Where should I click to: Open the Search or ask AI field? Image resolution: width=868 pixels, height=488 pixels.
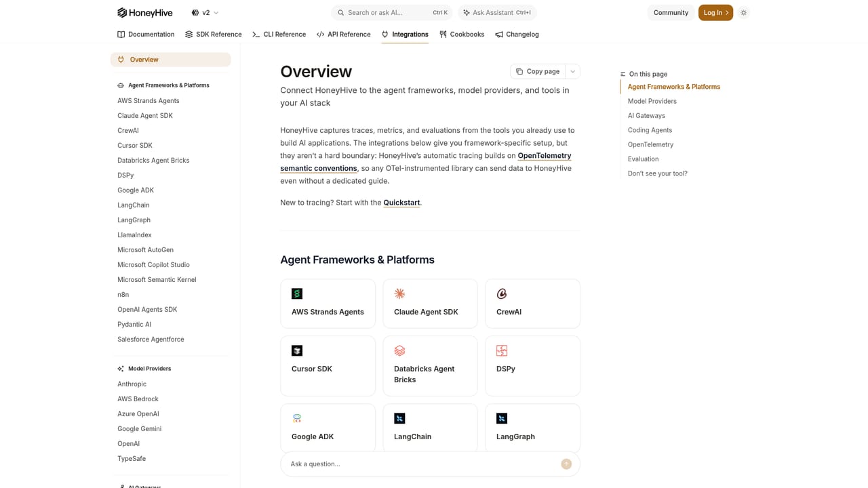tap(393, 12)
